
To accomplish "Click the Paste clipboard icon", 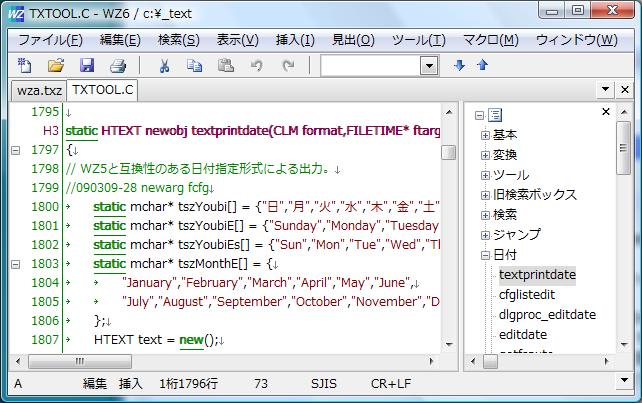I will tap(226, 66).
